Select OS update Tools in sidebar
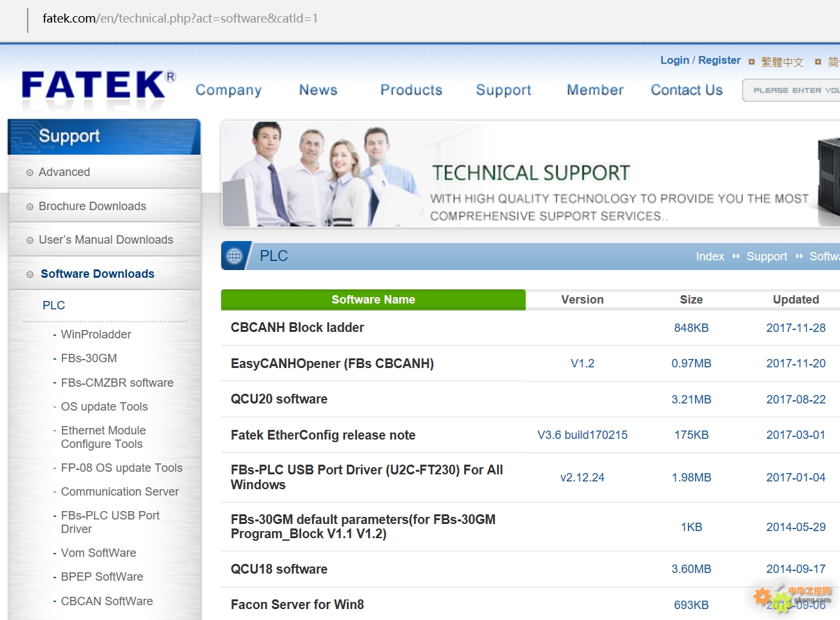The width and height of the screenshot is (840, 620). [x=104, y=407]
